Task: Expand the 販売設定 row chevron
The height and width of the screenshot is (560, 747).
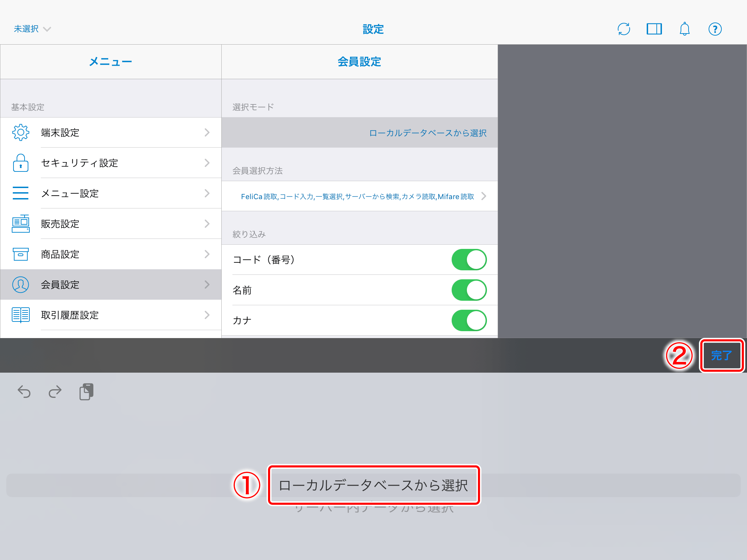Action: (207, 224)
